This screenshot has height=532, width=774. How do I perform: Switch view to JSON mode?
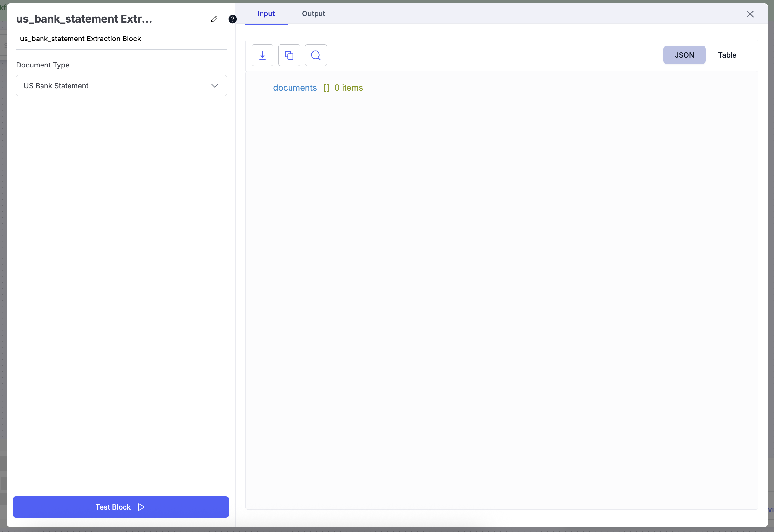(684, 55)
